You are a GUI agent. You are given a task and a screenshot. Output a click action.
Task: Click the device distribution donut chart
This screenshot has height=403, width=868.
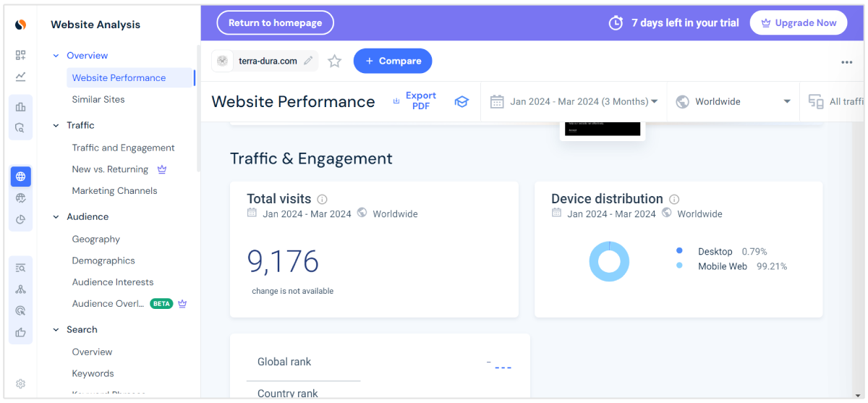pos(609,261)
